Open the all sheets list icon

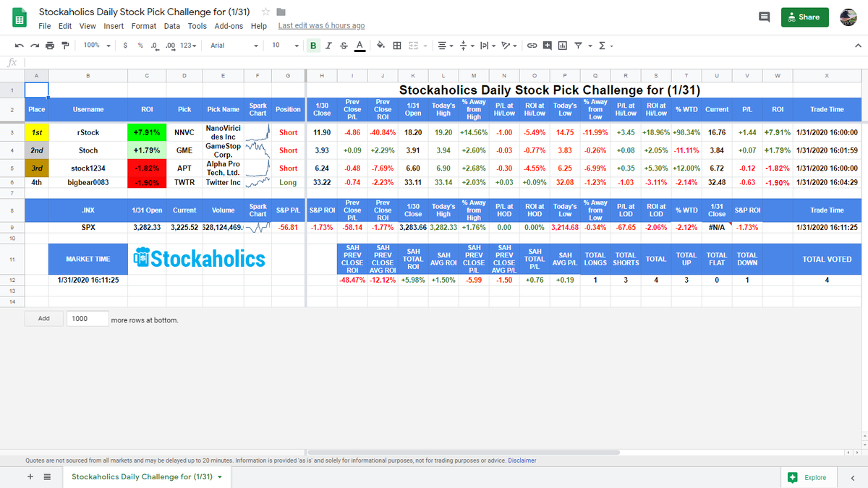point(47,477)
